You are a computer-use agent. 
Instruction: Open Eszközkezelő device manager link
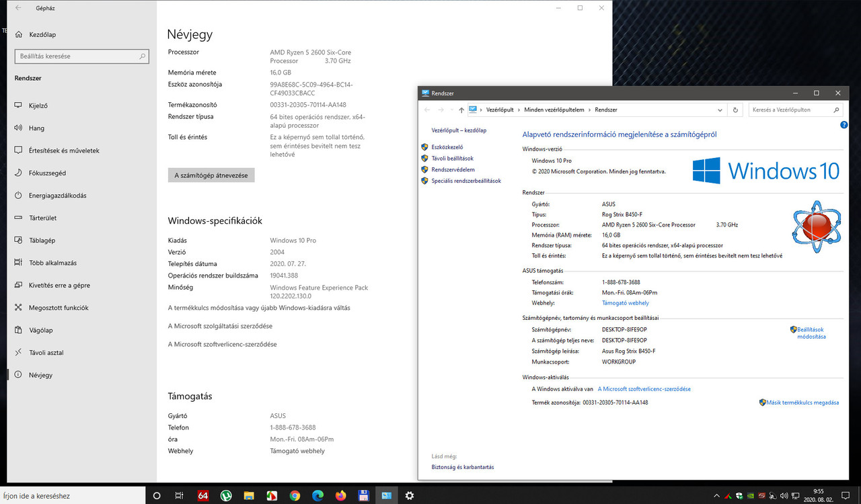click(x=447, y=146)
